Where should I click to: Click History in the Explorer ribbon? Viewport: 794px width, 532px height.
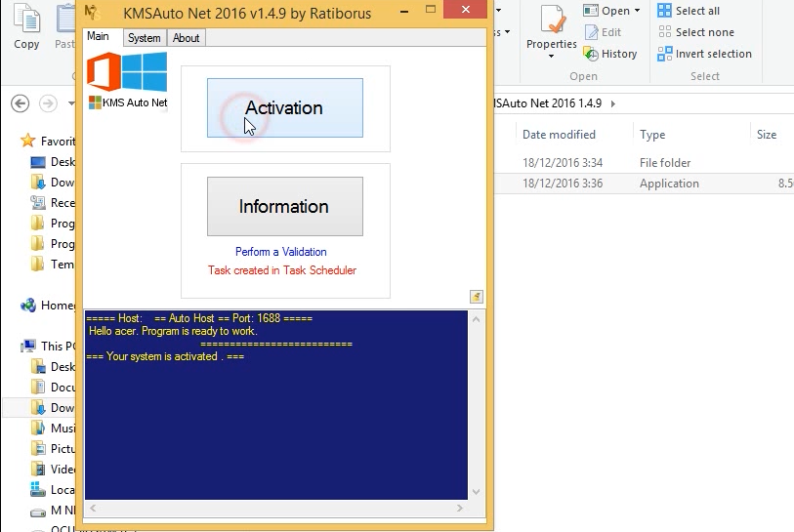tap(610, 54)
